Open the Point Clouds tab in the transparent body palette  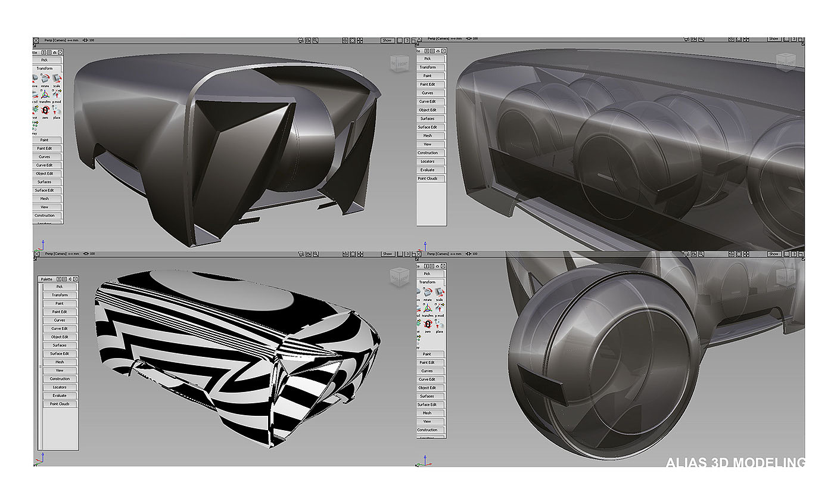click(x=427, y=178)
